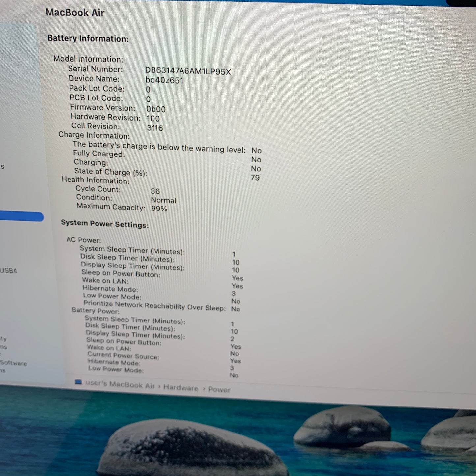476x476 pixels.
Task: Click AC Power "Hibernate Mode:" label
Action: (110, 289)
